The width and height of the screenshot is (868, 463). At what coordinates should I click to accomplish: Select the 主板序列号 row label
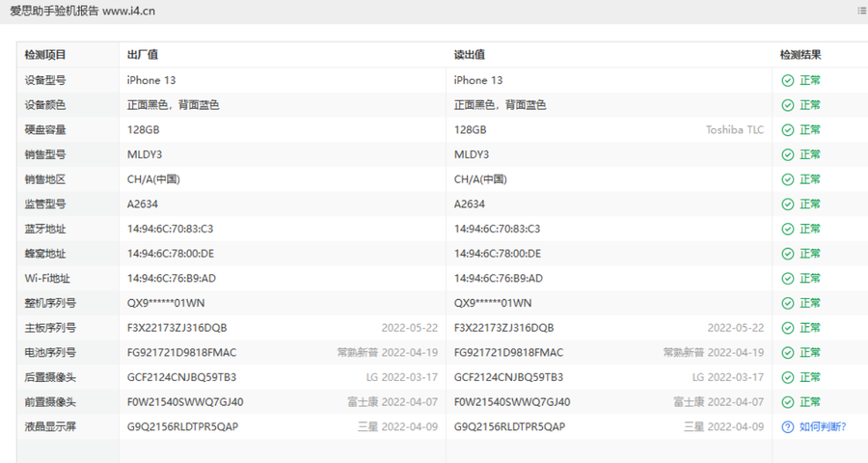tap(50, 328)
